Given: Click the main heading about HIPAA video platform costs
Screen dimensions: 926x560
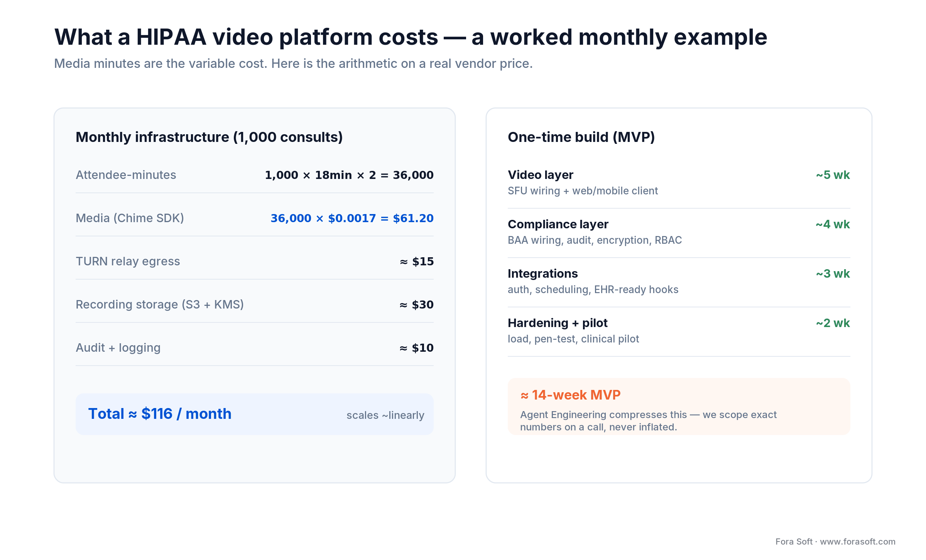Looking at the screenshot, I should [x=411, y=37].
